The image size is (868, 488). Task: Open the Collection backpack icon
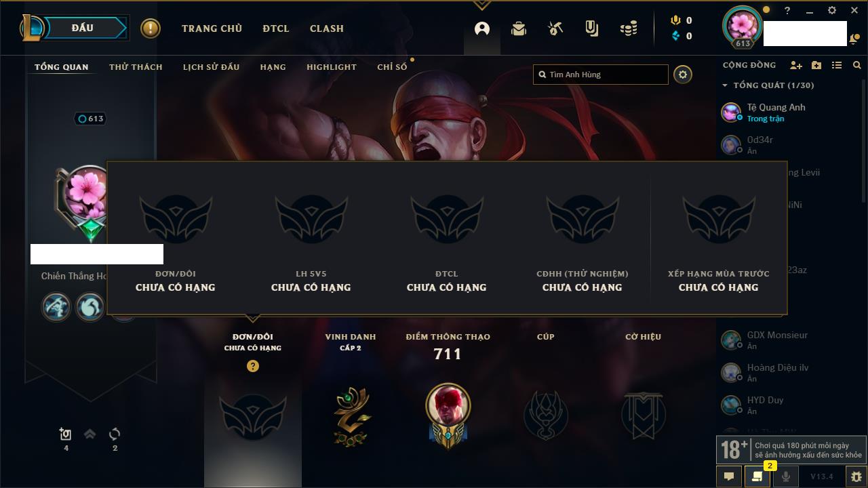(x=519, y=28)
